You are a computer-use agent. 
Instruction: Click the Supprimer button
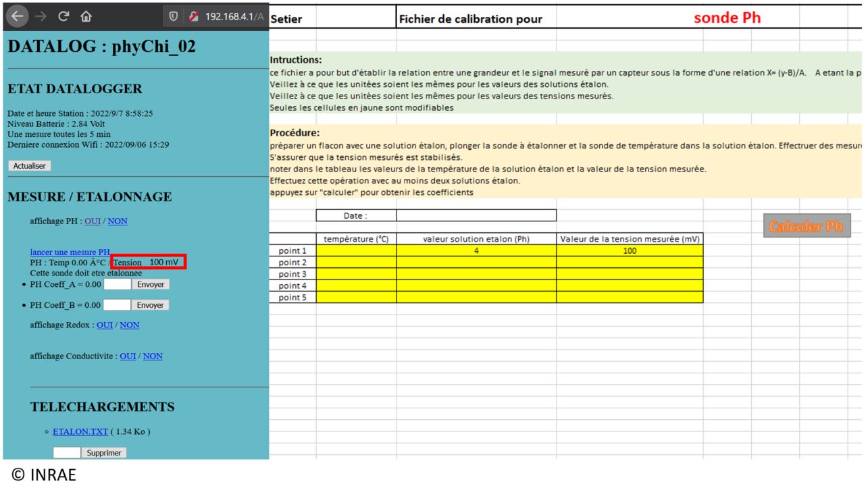tap(104, 453)
